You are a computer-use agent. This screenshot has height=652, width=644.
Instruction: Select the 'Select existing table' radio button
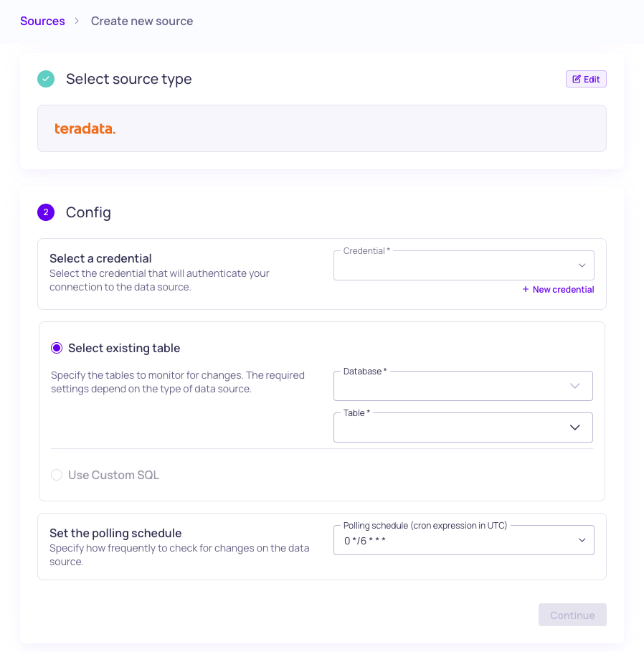(57, 349)
